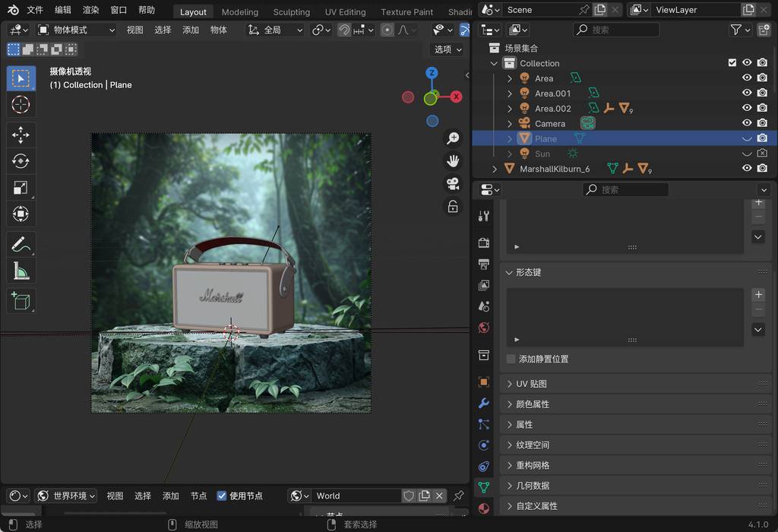778x532 pixels.
Task: Select the Scale tool
Action: click(21, 188)
